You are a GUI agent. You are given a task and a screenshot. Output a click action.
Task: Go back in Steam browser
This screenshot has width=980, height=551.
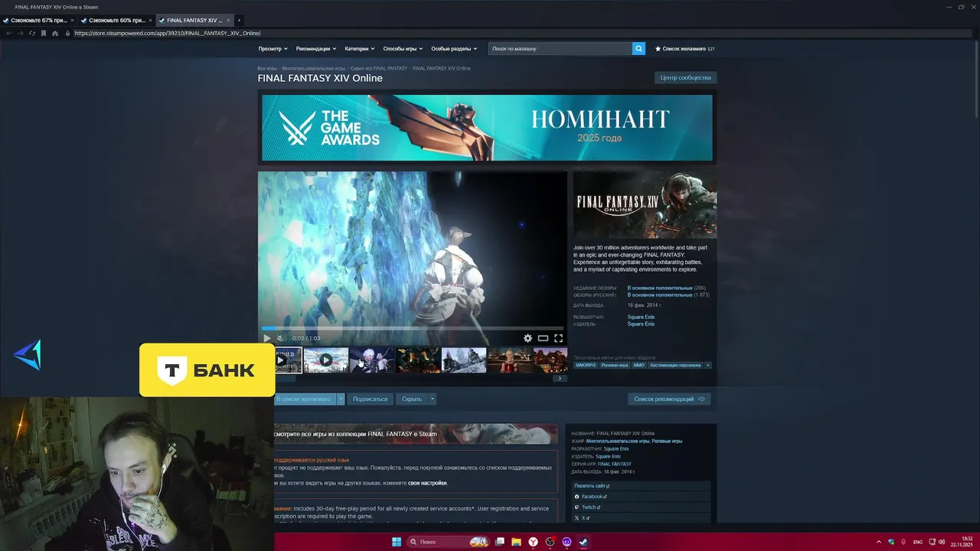click(x=9, y=33)
